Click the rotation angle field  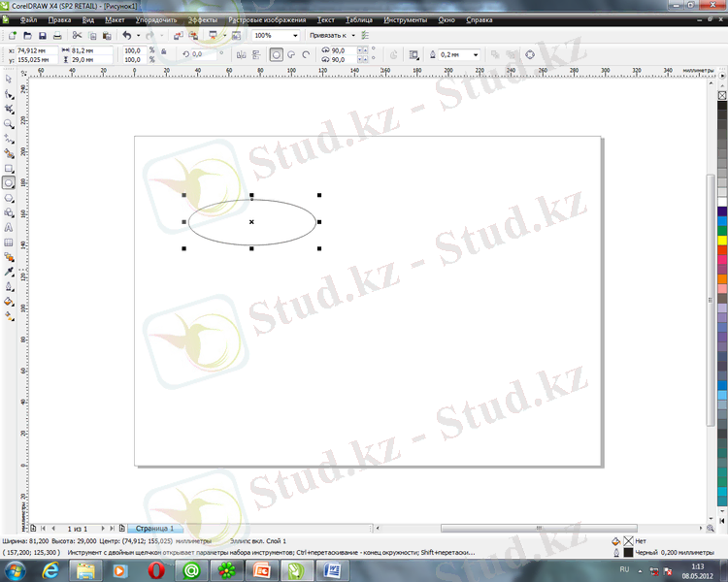tap(204, 54)
